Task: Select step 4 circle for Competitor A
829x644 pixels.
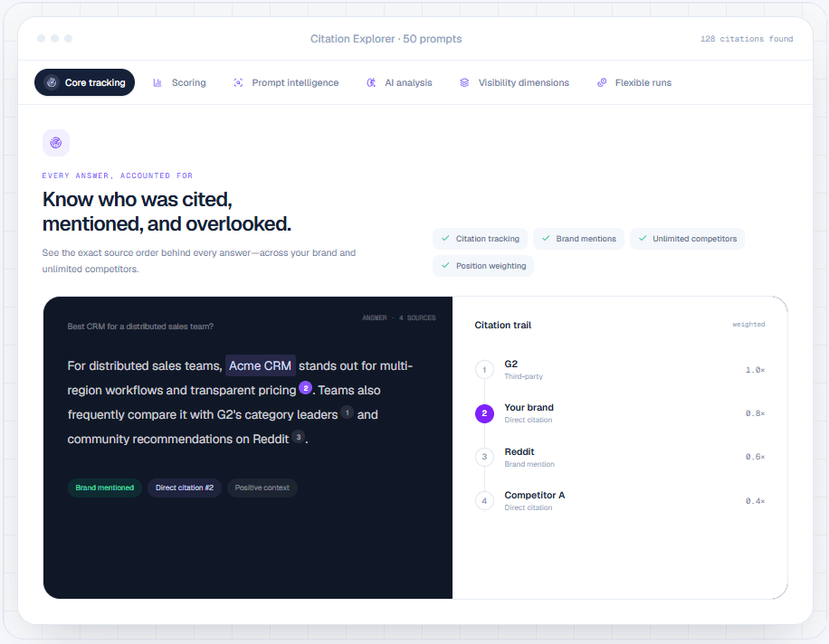Action: click(x=484, y=501)
